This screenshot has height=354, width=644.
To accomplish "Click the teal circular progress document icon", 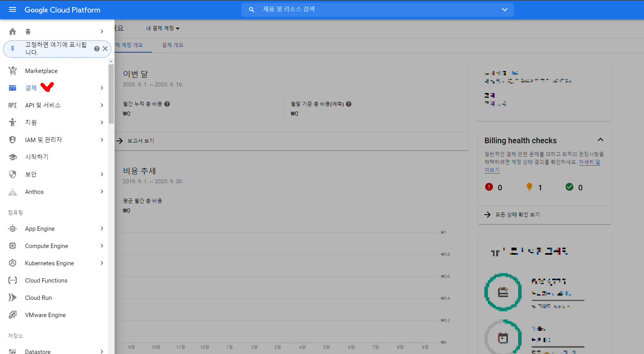I will [x=503, y=292].
